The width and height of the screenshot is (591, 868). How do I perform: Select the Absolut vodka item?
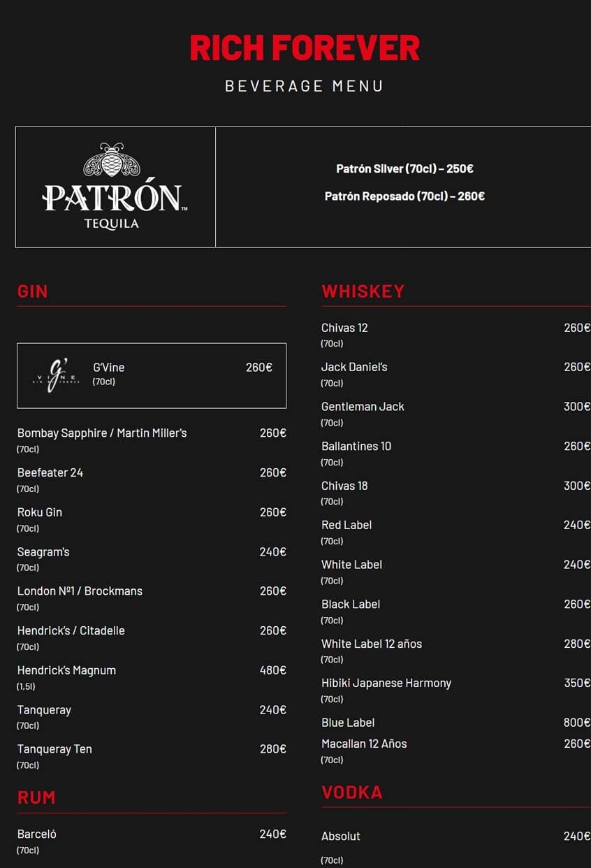(341, 837)
